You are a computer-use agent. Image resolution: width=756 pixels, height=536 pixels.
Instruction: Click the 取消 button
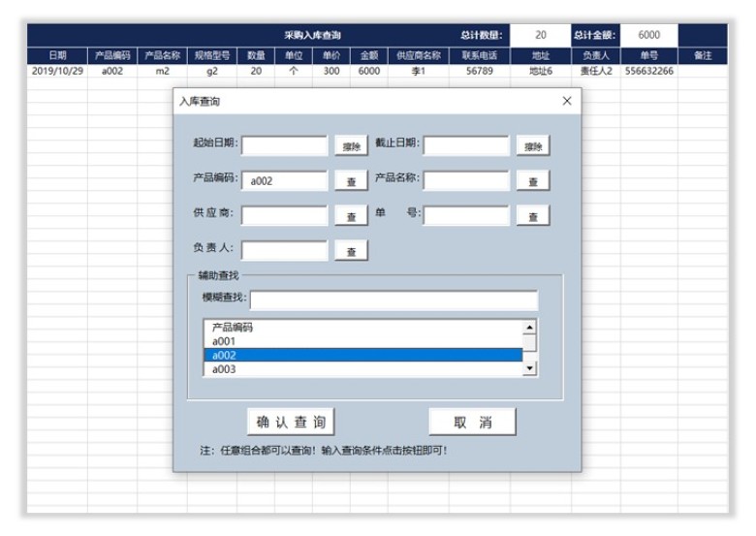point(472,422)
